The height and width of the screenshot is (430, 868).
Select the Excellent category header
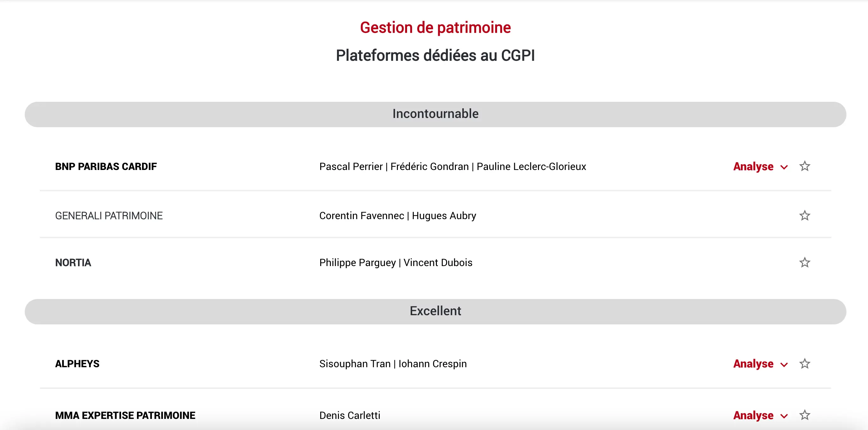click(x=435, y=311)
